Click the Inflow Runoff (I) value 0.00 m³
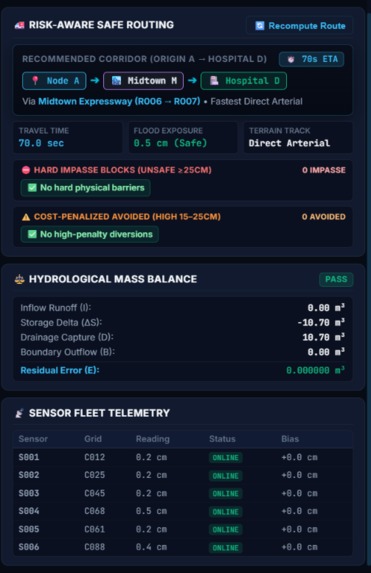The height and width of the screenshot is (573, 371). 326,308
